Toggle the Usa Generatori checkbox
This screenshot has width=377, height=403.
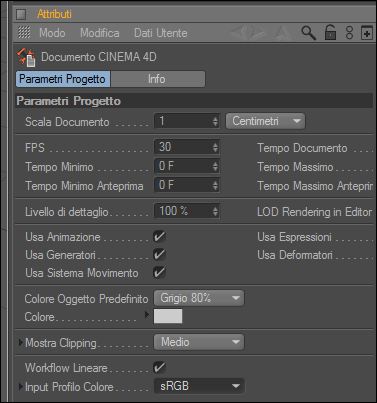point(160,255)
